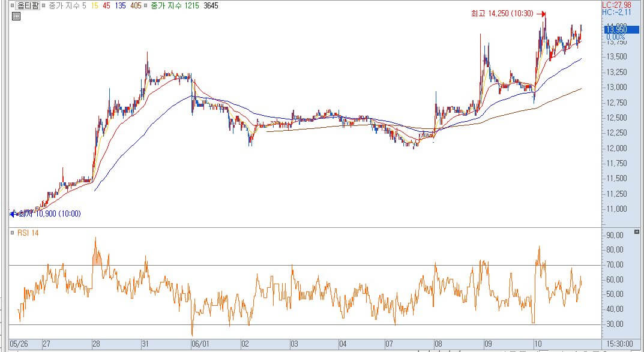Click the square marker beside RSI 14
The image size is (644, 352).
(13, 233)
